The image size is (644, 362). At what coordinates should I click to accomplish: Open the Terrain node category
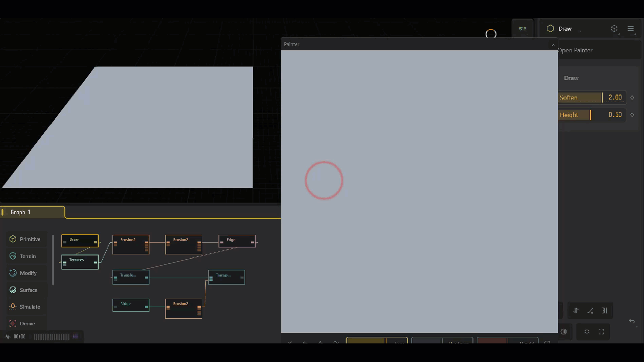tap(23, 256)
